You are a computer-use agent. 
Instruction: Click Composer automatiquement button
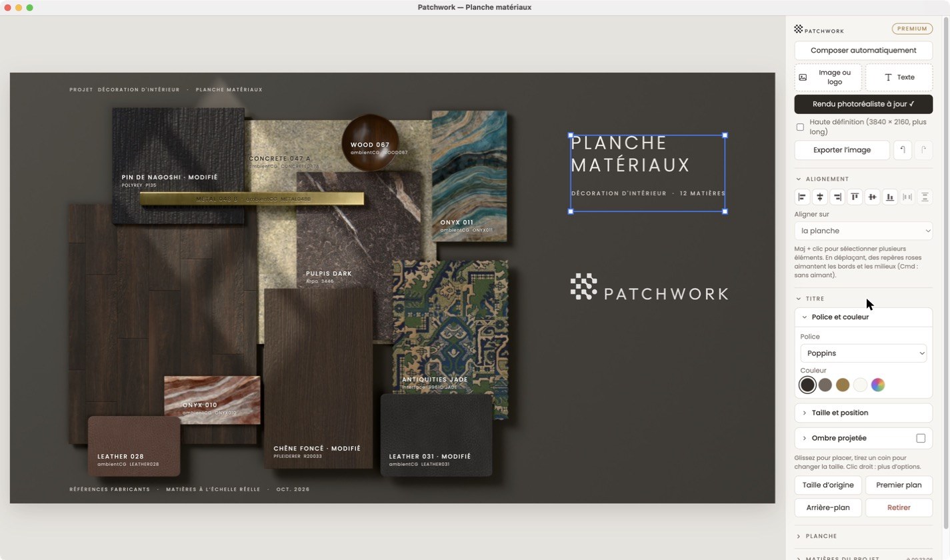point(863,51)
